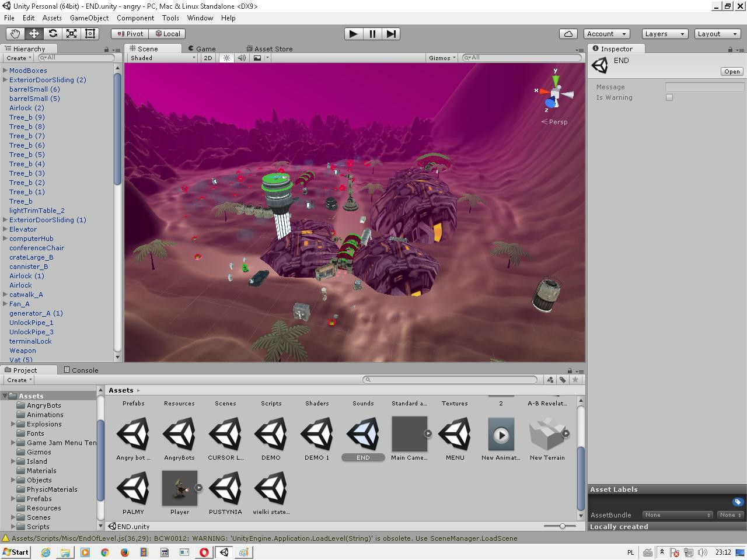This screenshot has height=560, width=747.
Task: Click the Open button in Inspector
Action: [732, 72]
